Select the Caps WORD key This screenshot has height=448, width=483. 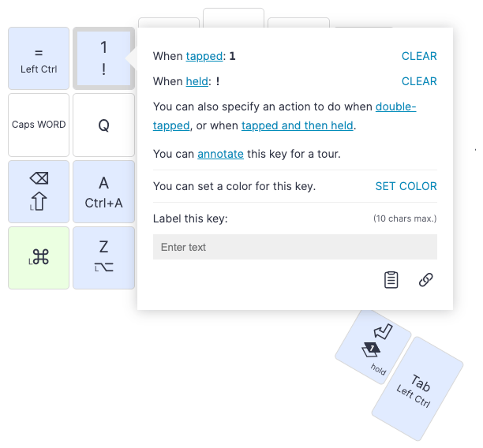point(39,125)
